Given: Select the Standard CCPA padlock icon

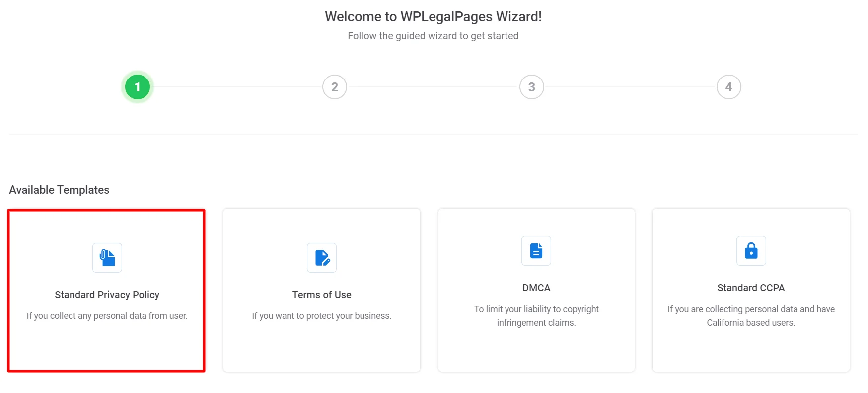Looking at the screenshot, I should click(751, 251).
